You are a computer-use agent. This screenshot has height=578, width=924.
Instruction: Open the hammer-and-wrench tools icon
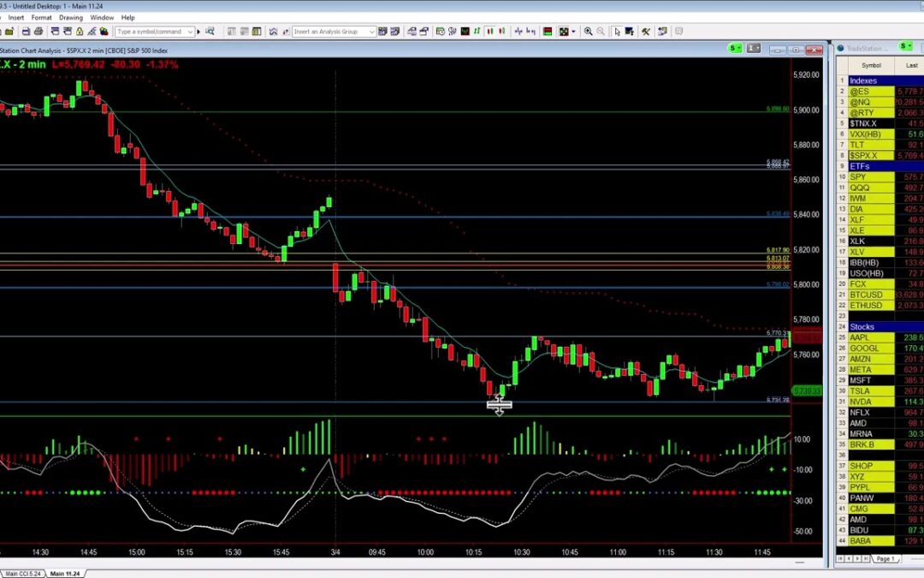[646, 32]
